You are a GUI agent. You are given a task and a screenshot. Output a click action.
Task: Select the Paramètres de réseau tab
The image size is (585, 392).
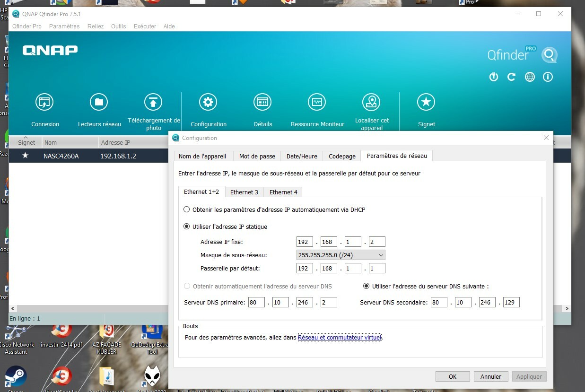[x=396, y=156]
